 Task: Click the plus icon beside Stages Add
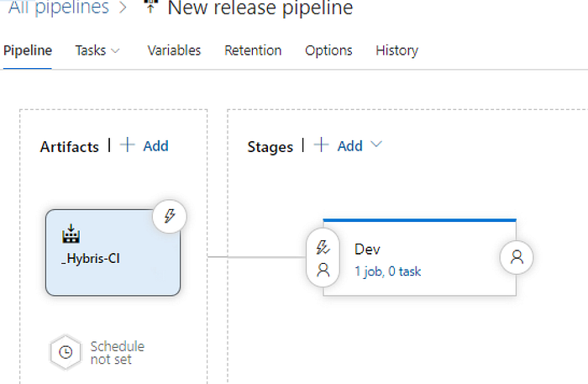[x=322, y=145]
